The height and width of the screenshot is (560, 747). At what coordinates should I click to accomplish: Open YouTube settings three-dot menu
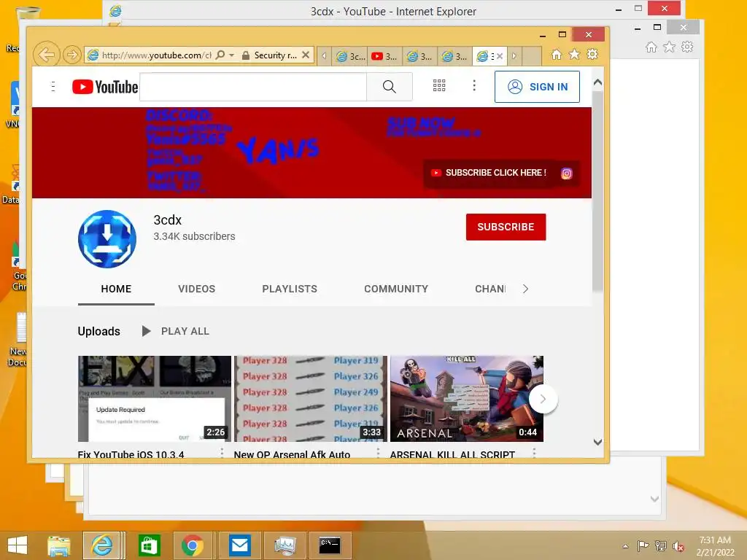474,86
